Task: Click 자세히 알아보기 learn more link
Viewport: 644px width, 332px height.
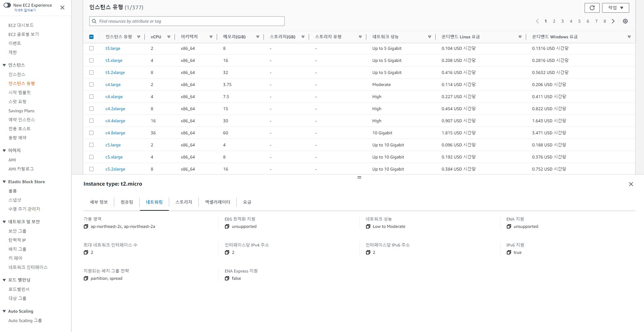Action: click(25, 10)
